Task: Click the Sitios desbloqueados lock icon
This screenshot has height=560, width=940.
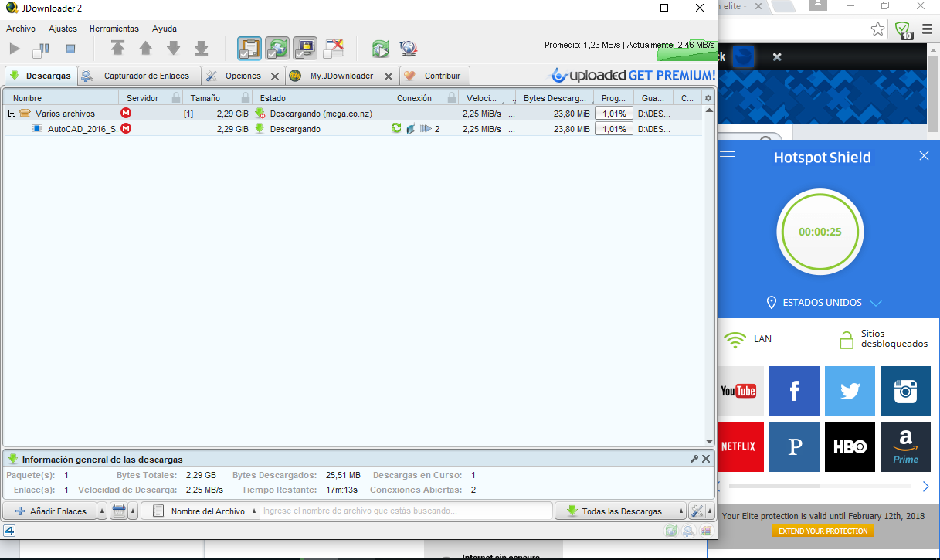Action: point(846,339)
